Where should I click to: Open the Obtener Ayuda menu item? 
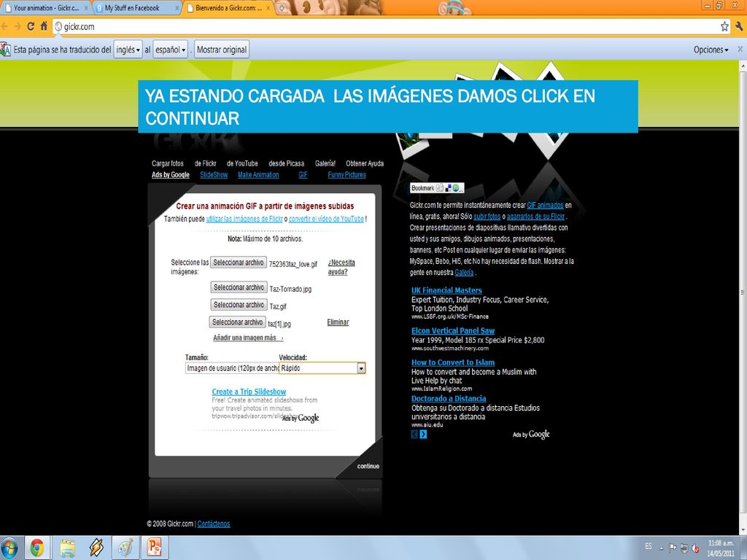pyautogui.click(x=365, y=163)
